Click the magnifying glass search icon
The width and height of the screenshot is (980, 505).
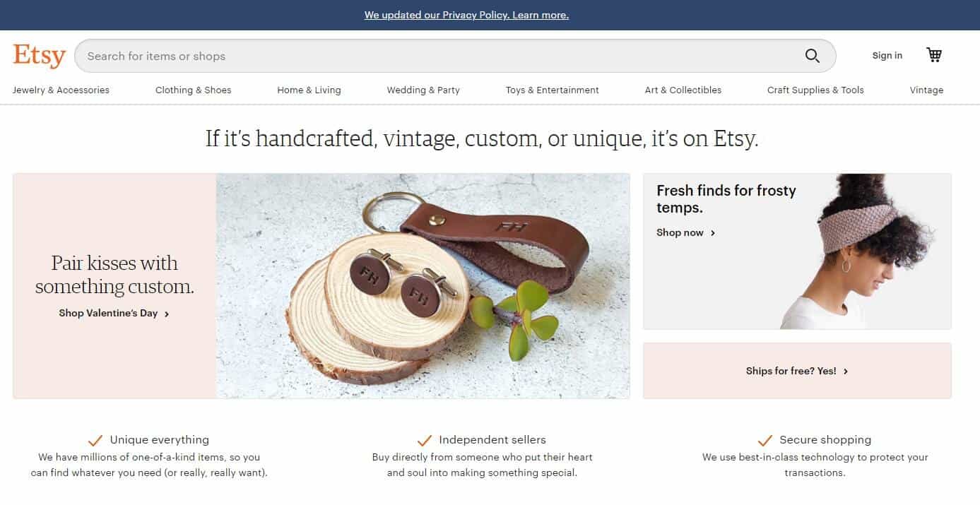click(x=812, y=56)
